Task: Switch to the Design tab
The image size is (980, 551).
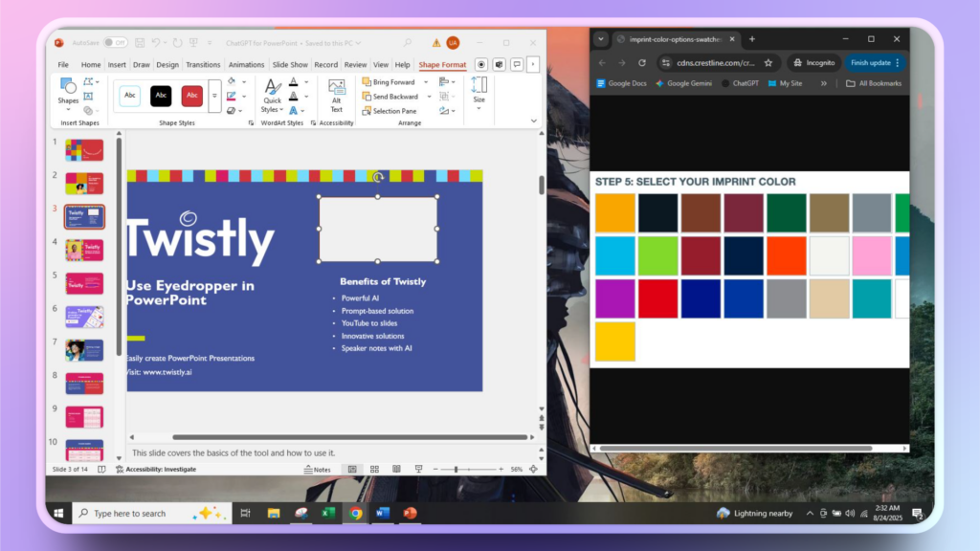Action: pos(167,64)
